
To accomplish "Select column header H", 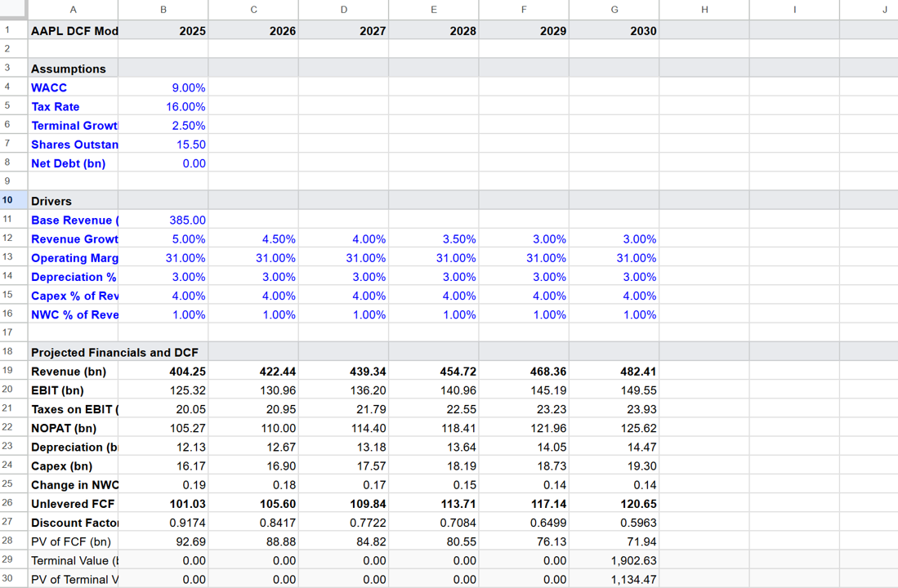I will click(x=704, y=9).
